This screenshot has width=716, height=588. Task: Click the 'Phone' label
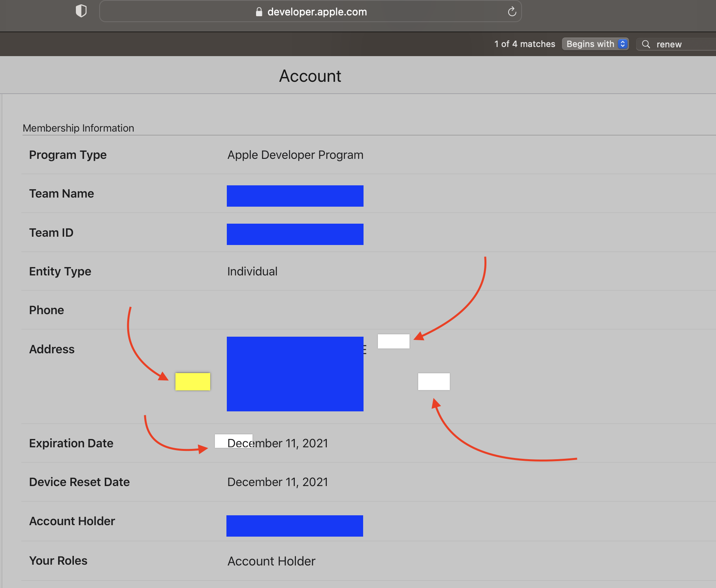(47, 310)
